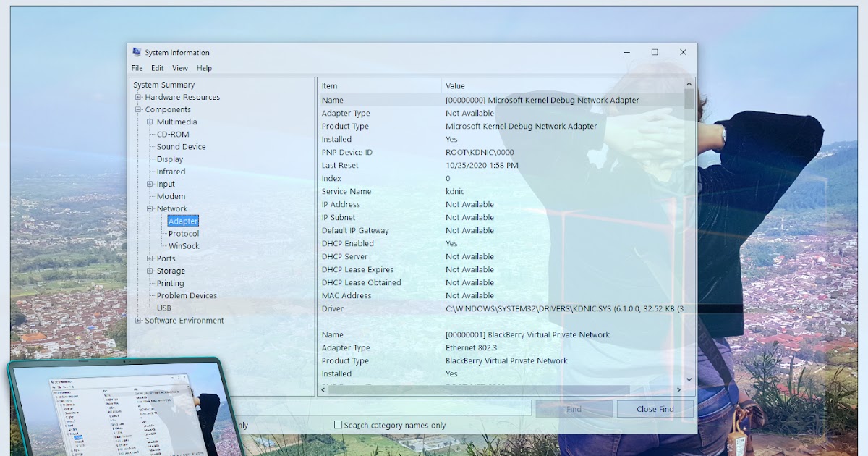Viewport: 868px width, 456px height.
Task: Click the PNP Device ID row
Action: (501, 152)
